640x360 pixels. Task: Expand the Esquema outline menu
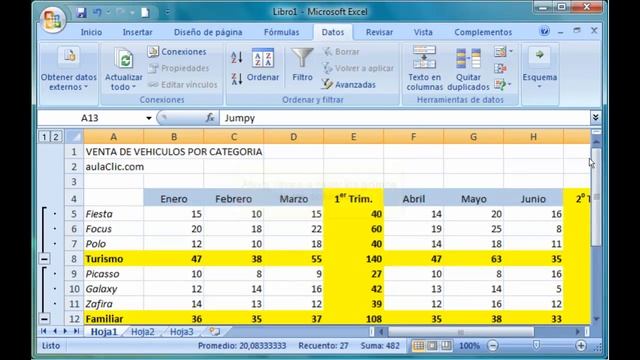[x=540, y=69]
